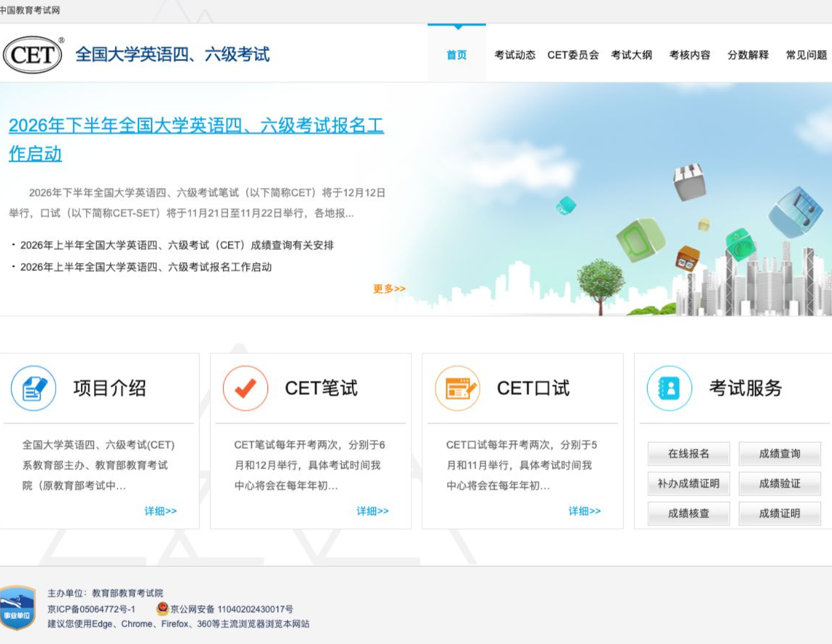The image size is (832, 644).
Task: Click the orange 更多>> link
Action: coord(389,288)
